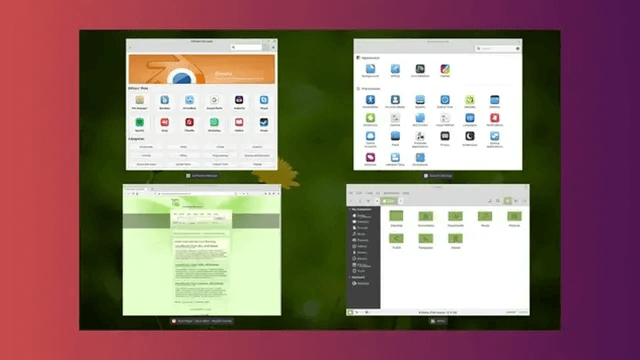The image size is (640, 360).
Task: Open the Edit menu in Files window
Action: coord(360,193)
